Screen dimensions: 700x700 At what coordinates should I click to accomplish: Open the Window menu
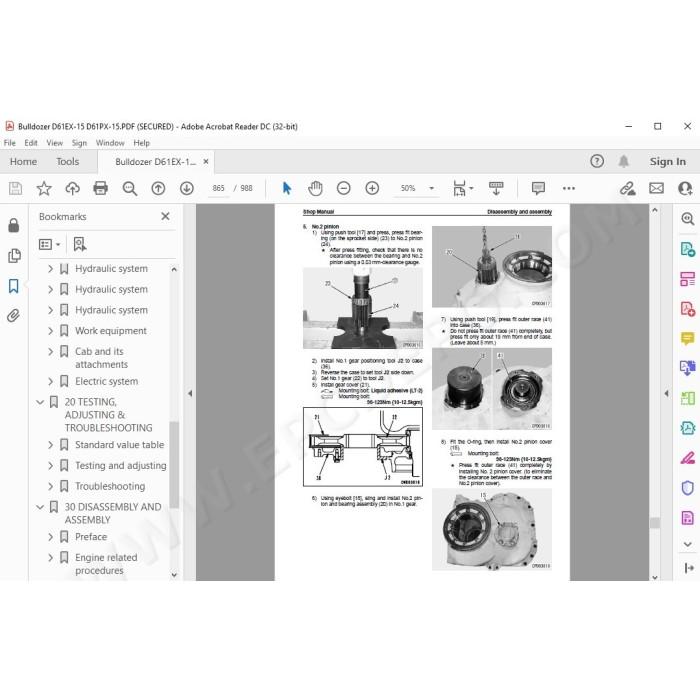tap(110, 143)
